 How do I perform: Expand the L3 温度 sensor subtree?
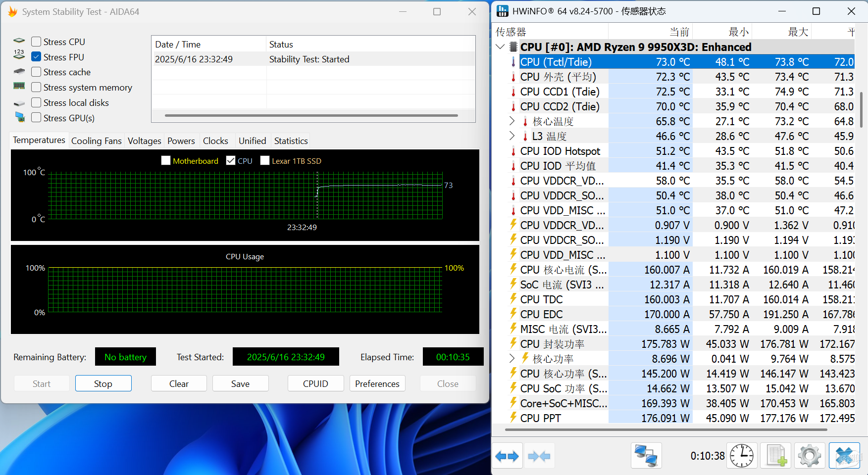pos(512,136)
